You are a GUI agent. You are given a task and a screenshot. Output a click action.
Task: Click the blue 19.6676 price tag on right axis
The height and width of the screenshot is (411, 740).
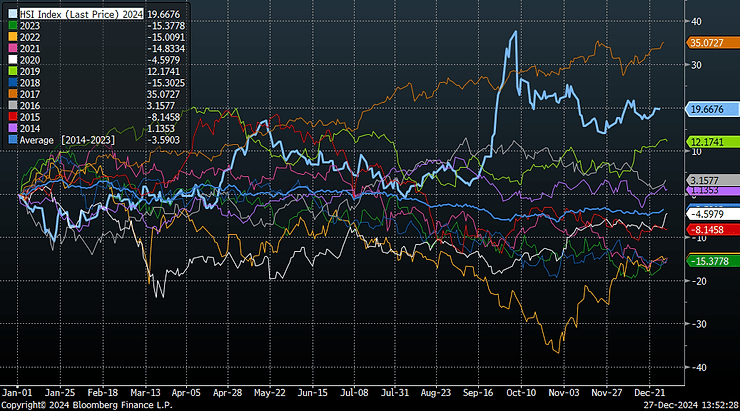[x=709, y=108]
